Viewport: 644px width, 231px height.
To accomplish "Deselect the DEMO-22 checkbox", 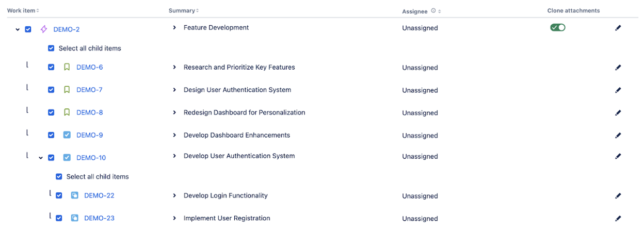I will (59, 195).
